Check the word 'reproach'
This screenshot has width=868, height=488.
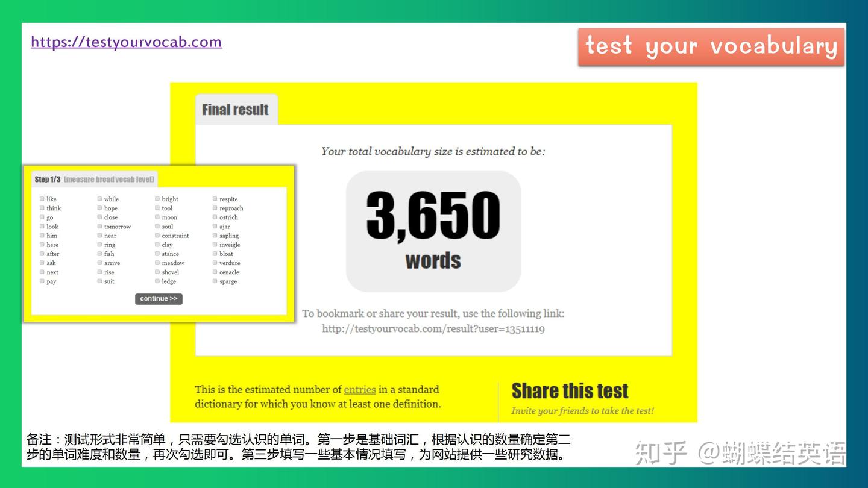[215, 208]
